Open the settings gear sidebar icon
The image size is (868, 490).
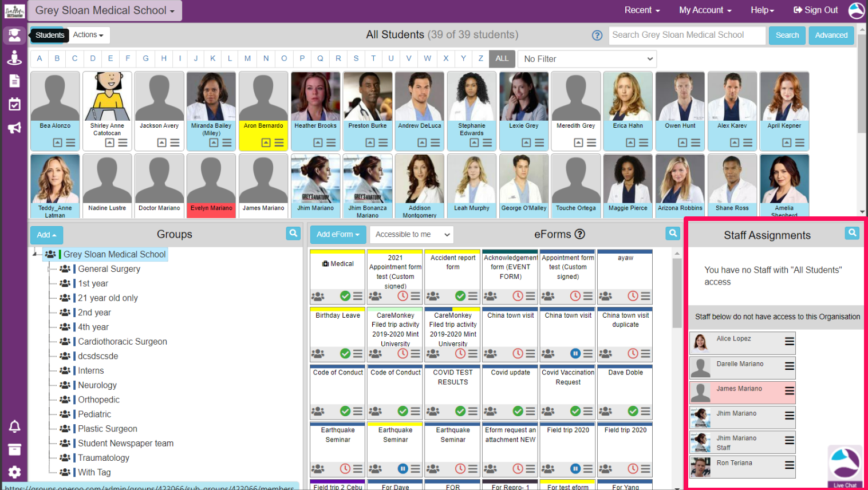click(x=14, y=472)
